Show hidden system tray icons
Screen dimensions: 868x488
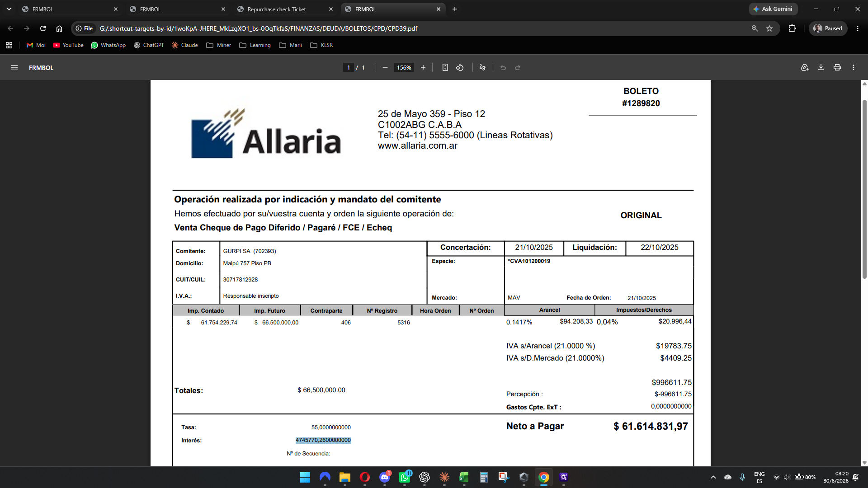[x=713, y=477]
